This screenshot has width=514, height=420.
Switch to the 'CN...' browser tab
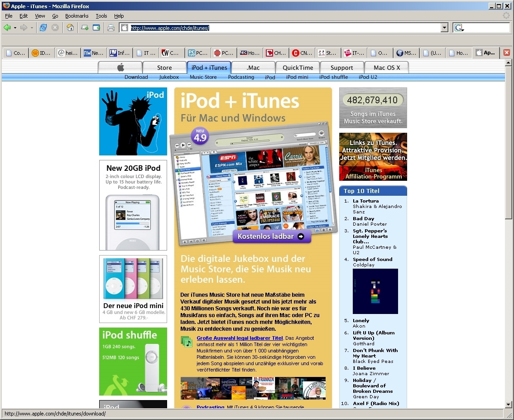tap(302, 53)
